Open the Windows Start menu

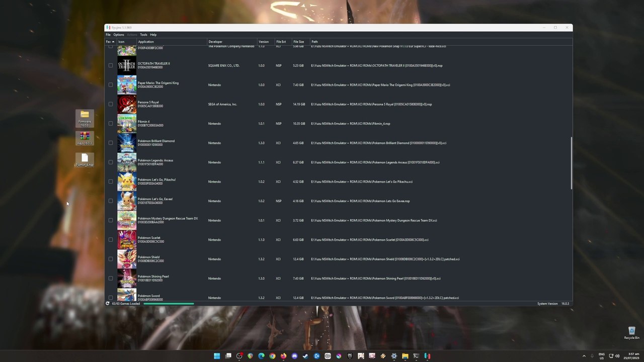coord(217,356)
